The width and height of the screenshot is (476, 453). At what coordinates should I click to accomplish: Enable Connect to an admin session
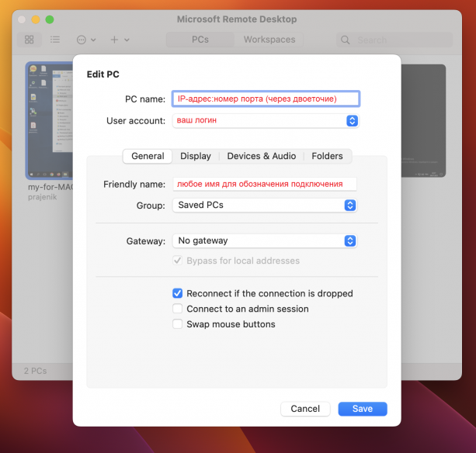tap(178, 309)
